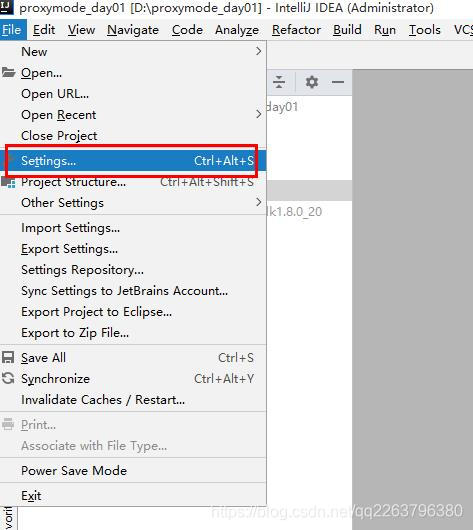Screen dimensions: 473x530
Task: Open Settings... from the File menu
Action: click(x=133, y=161)
